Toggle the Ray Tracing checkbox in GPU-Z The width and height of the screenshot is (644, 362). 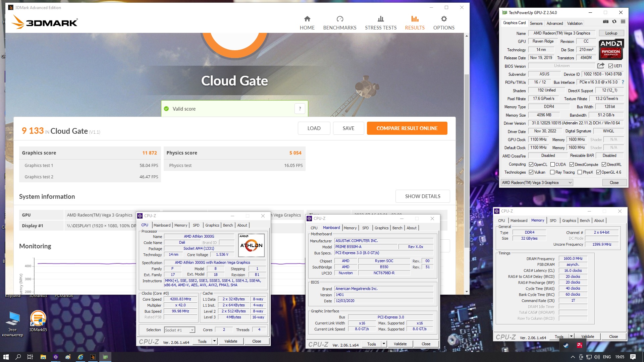point(552,172)
